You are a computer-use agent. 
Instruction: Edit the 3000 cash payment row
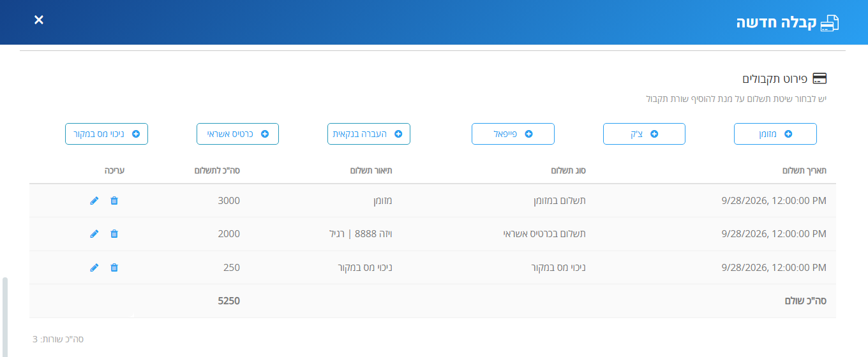click(x=94, y=201)
